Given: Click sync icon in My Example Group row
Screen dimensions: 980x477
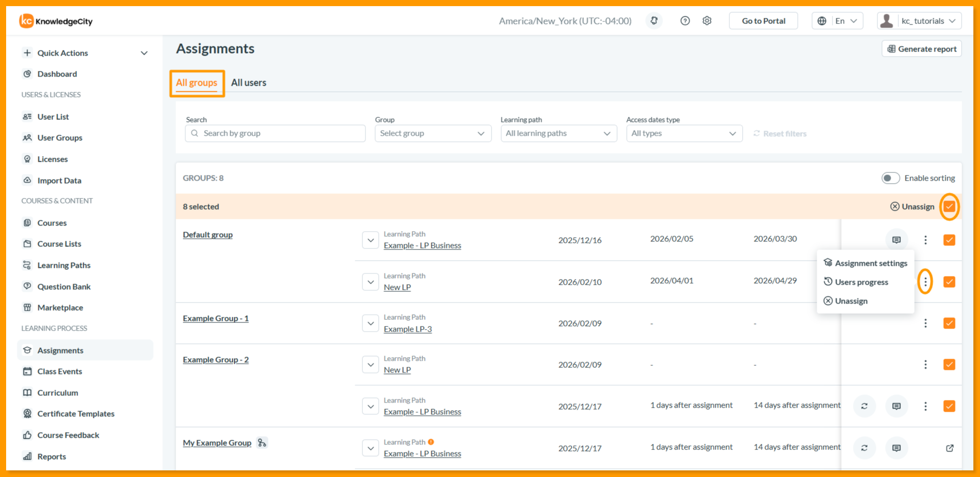Looking at the screenshot, I should click(864, 448).
